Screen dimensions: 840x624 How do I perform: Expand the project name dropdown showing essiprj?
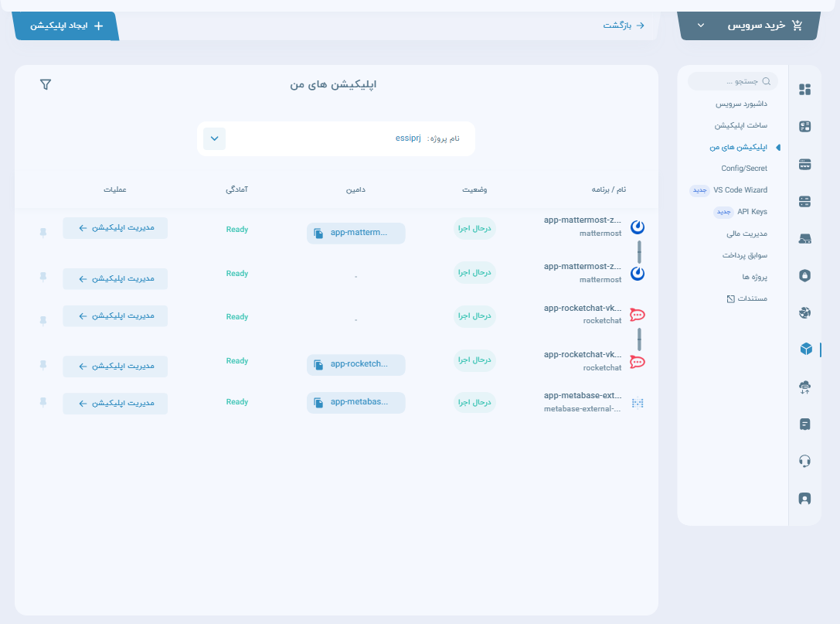[x=214, y=139]
